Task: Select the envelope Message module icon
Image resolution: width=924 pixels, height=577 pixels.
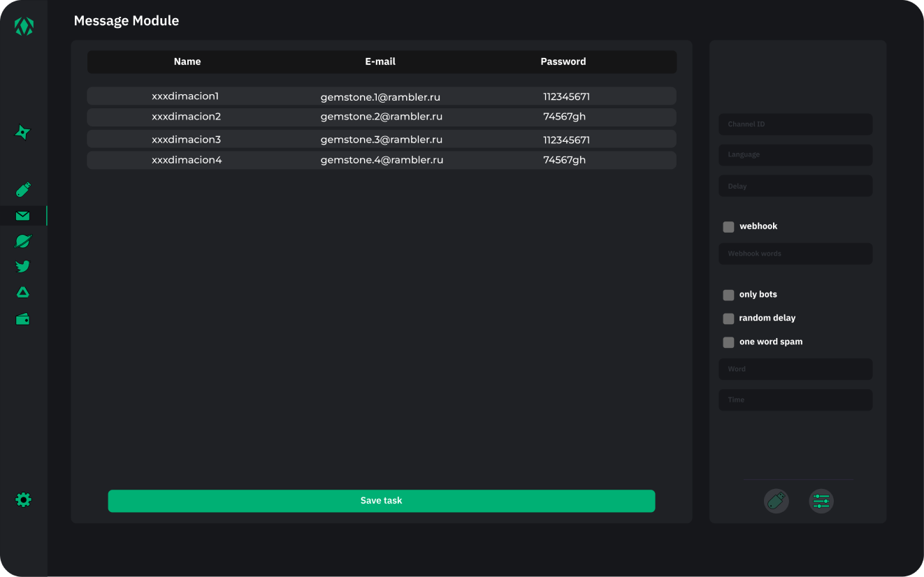Action: click(x=23, y=216)
